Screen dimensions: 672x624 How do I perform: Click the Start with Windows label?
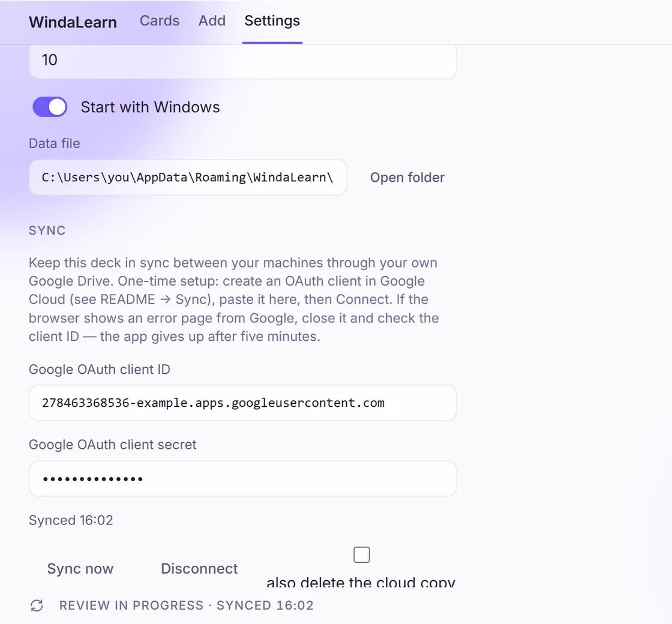pos(151,107)
